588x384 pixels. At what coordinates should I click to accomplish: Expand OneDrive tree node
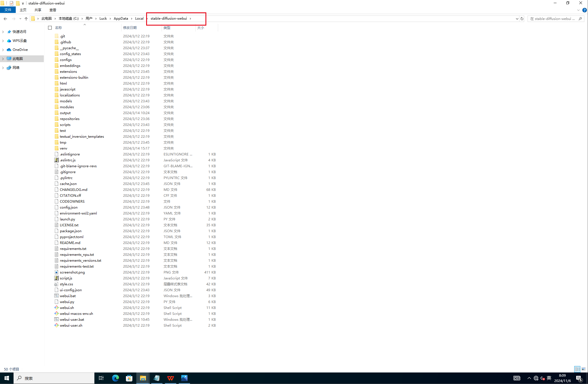[x=3, y=50]
